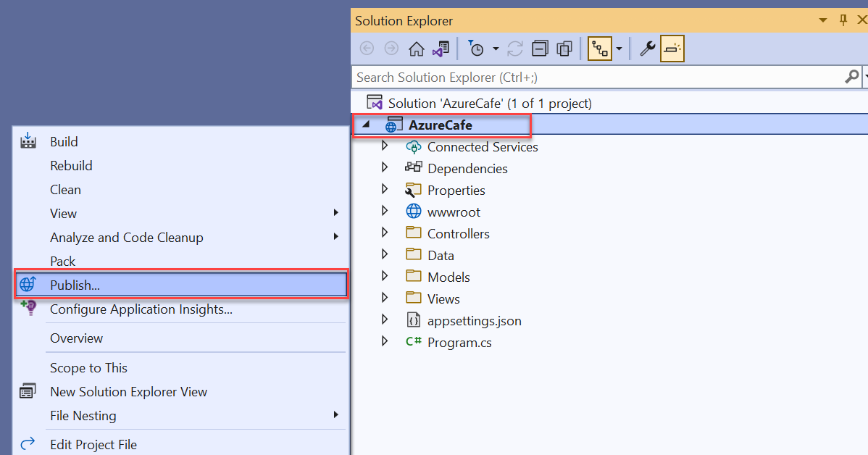Open Analyze and Code Cleanup submenu
Image resolution: width=868 pixels, height=455 pixels.
(181, 237)
